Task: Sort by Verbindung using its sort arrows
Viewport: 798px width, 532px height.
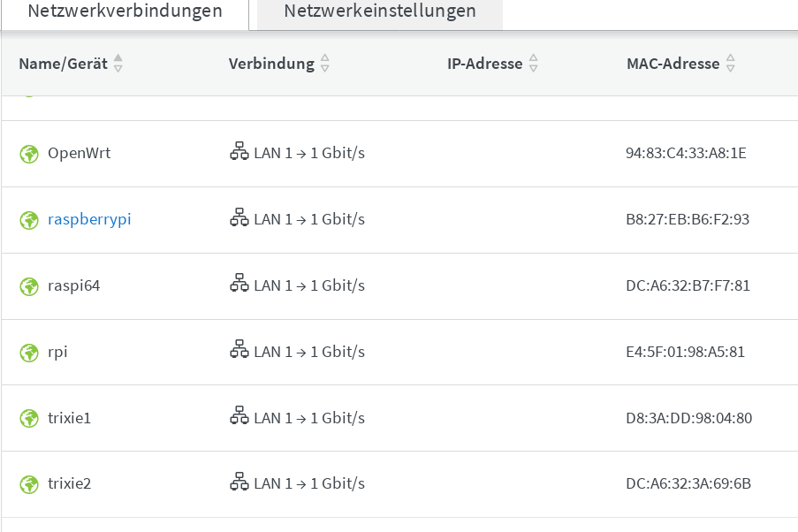Action: pos(325,64)
